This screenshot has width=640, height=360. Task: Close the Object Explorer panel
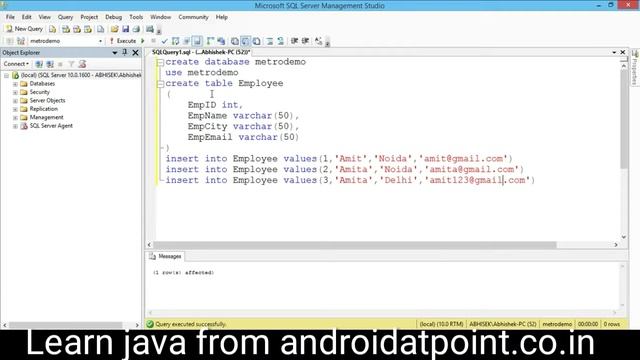tap(135, 53)
